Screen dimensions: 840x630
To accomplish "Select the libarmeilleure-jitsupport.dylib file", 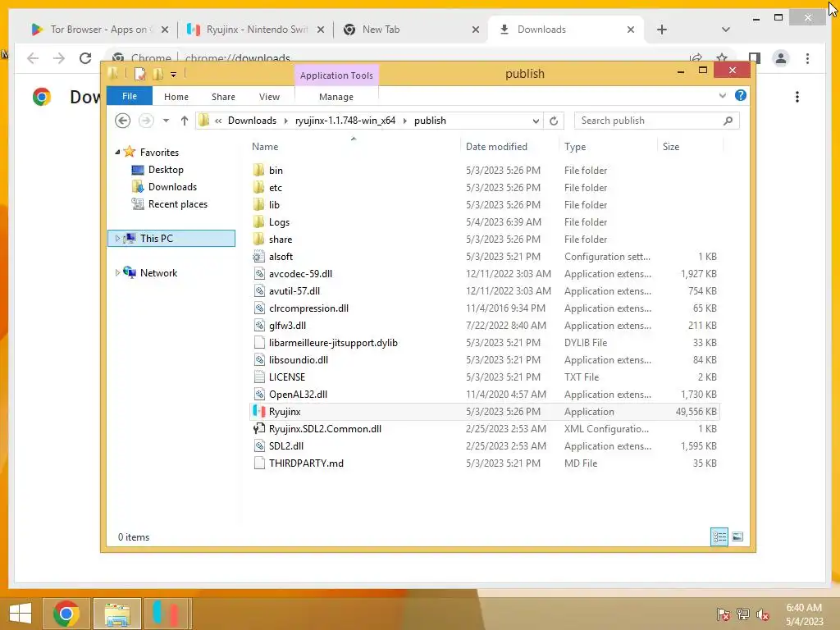I will coord(333,343).
